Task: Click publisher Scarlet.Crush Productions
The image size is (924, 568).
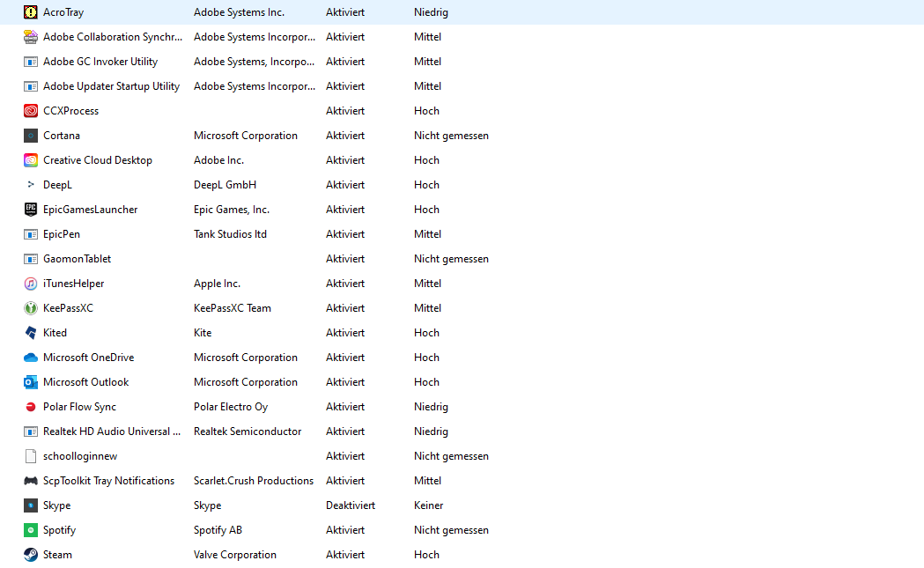Action: (254, 481)
